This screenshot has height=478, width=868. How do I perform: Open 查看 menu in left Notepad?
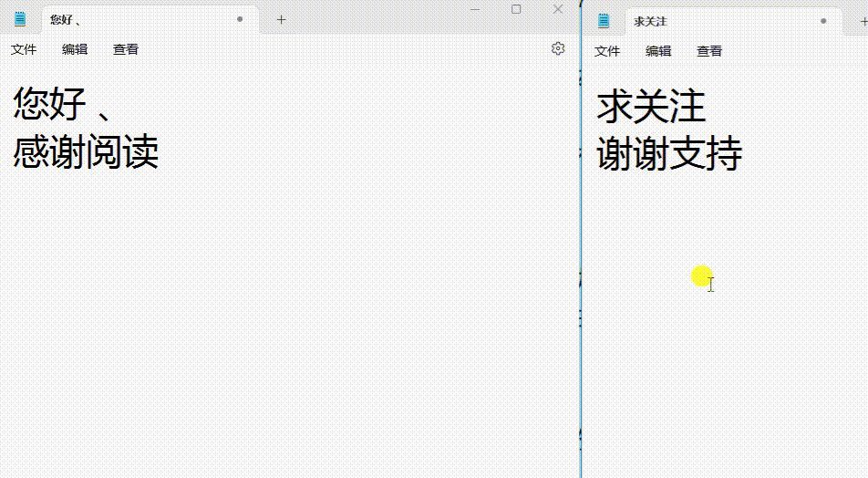pyautogui.click(x=126, y=49)
